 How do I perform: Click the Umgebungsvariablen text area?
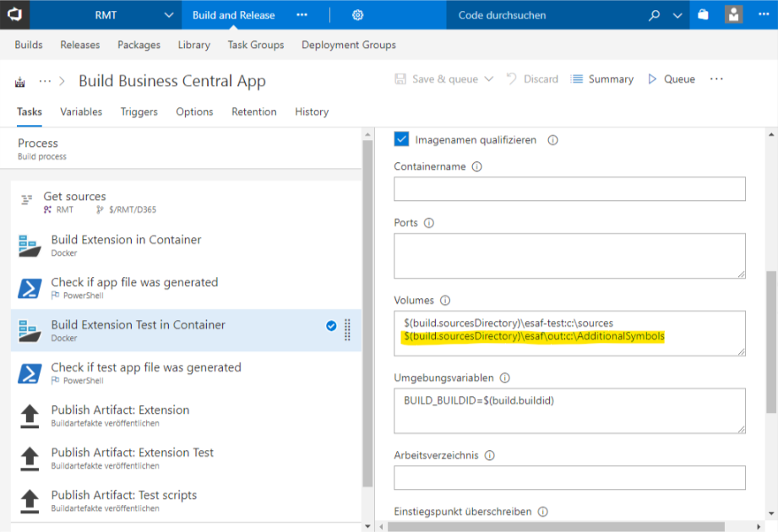click(569, 410)
